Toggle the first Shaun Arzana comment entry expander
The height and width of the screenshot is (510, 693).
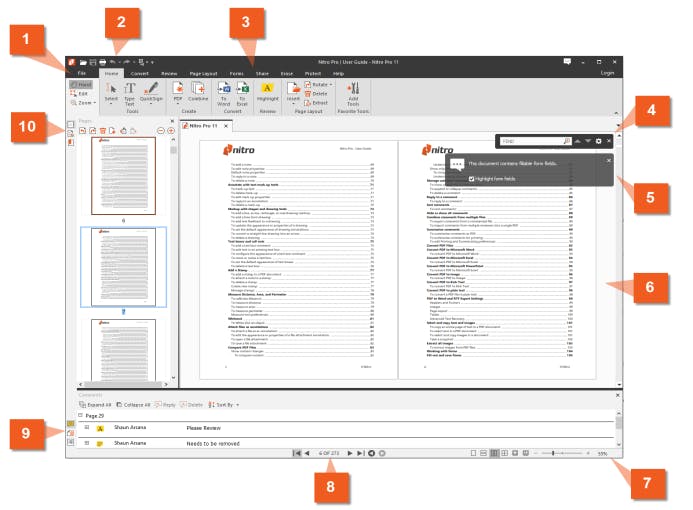[87, 427]
